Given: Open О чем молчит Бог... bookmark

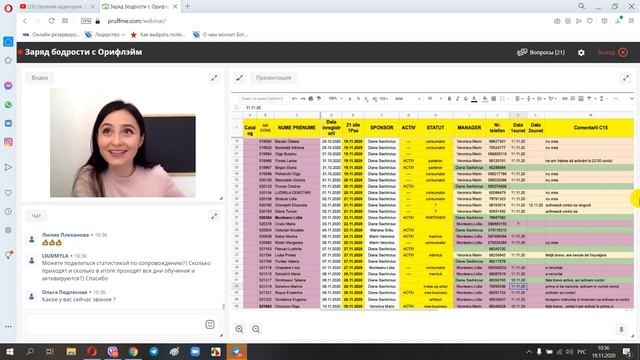Looking at the screenshot, I should tap(220, 35).
